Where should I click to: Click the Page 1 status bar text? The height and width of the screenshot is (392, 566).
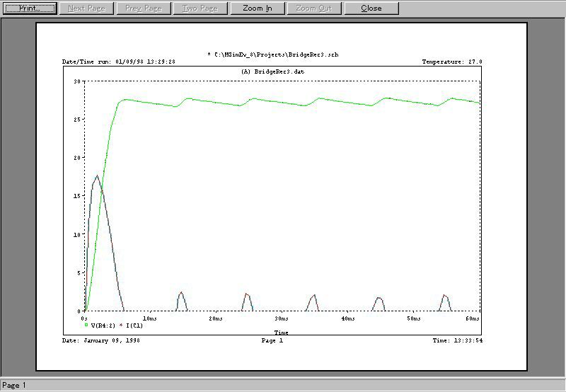click(14, 386)
